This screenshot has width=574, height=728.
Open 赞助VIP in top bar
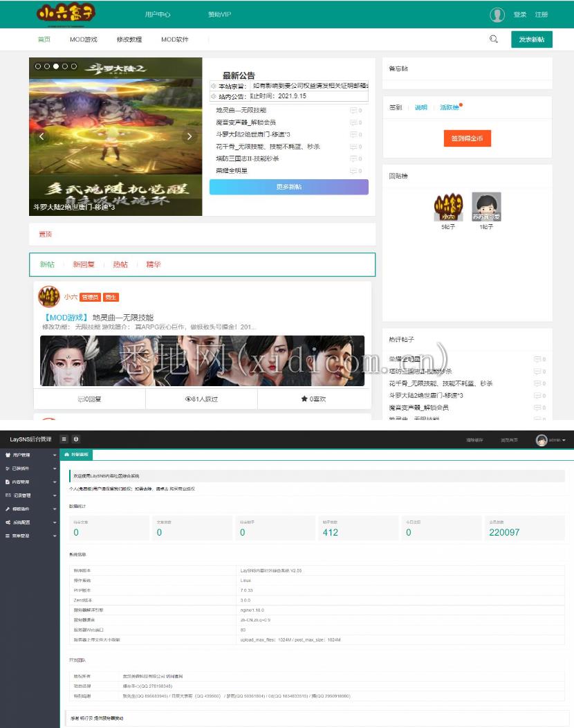(x=219, y=15)
